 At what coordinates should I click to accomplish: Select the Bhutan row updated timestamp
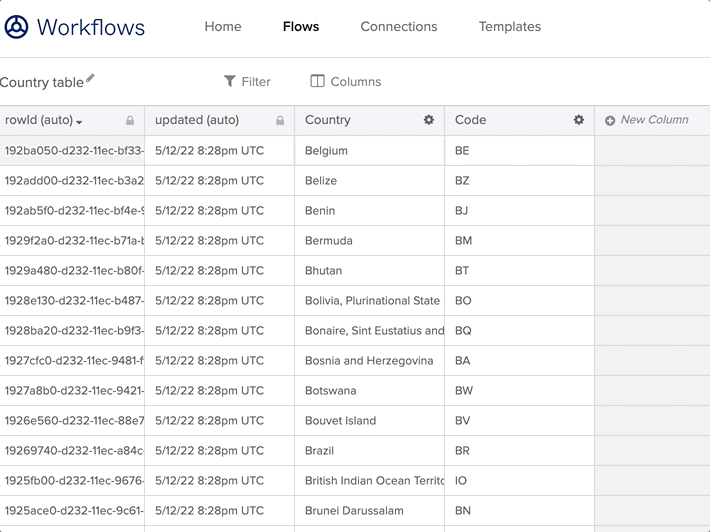pyautogui.click(x=209, y=271)
